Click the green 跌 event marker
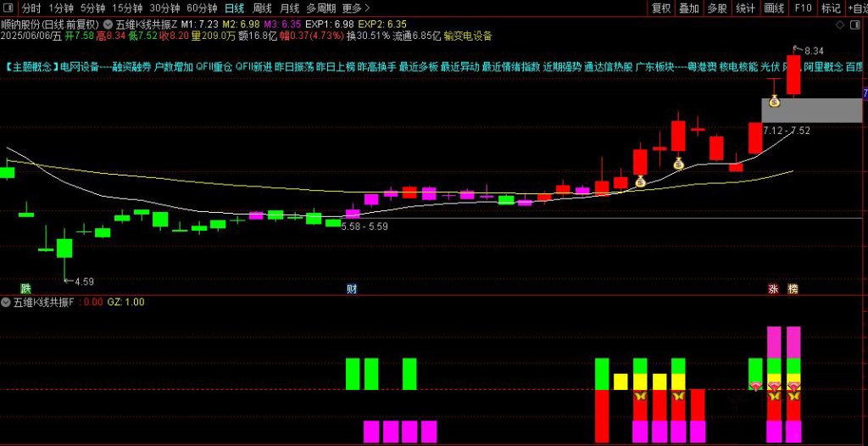The width and height of the screenshot is (868, 446). 25,288
